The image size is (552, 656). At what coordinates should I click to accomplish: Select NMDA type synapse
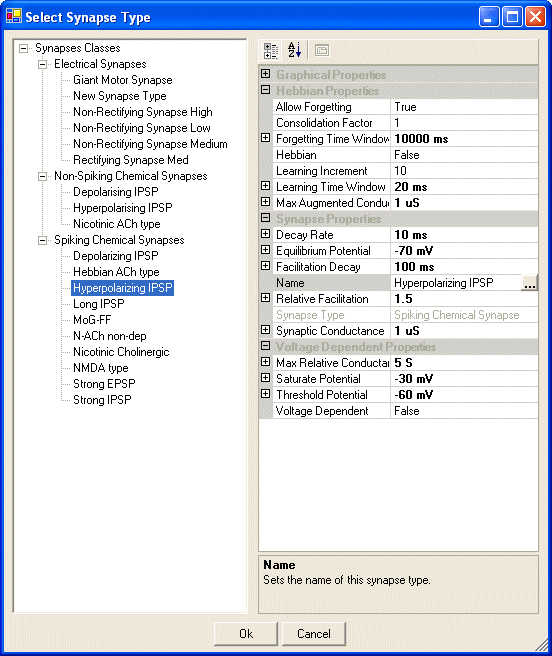click(101, 368)
